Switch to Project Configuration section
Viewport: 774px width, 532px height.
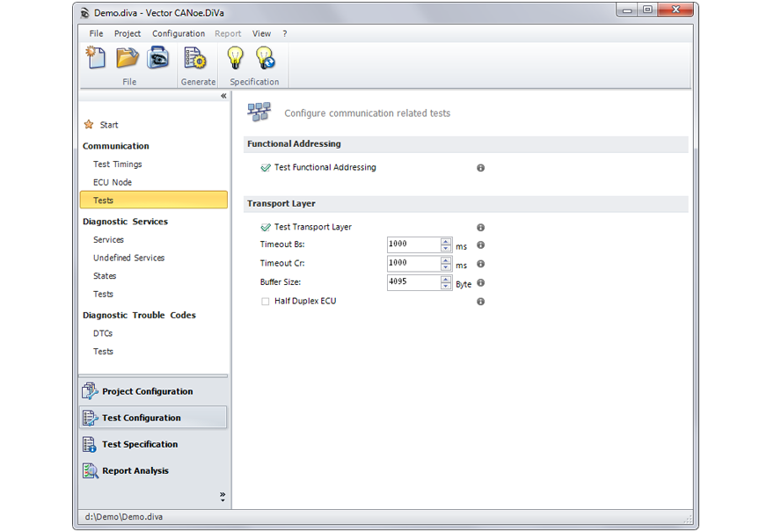(153, 391)
